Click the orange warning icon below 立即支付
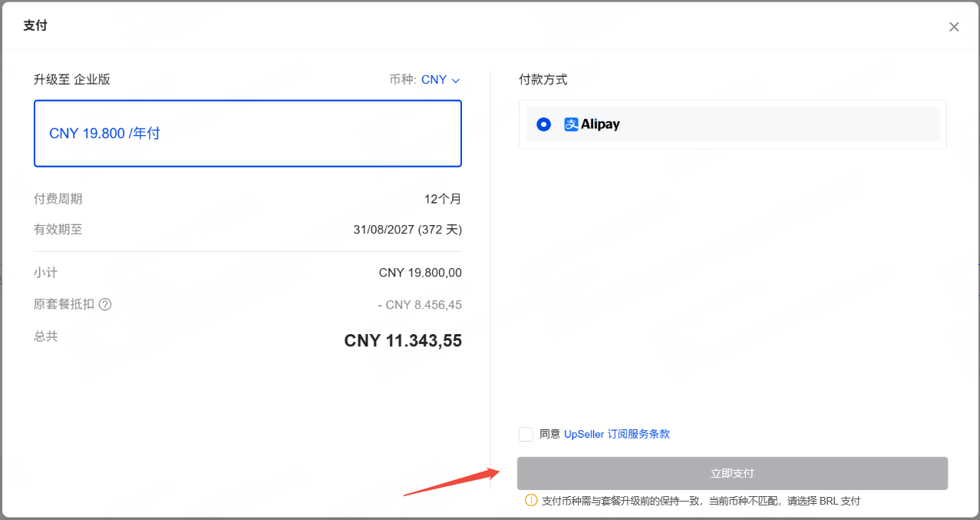This screenshot has height=520, width=980. point(530,500)
